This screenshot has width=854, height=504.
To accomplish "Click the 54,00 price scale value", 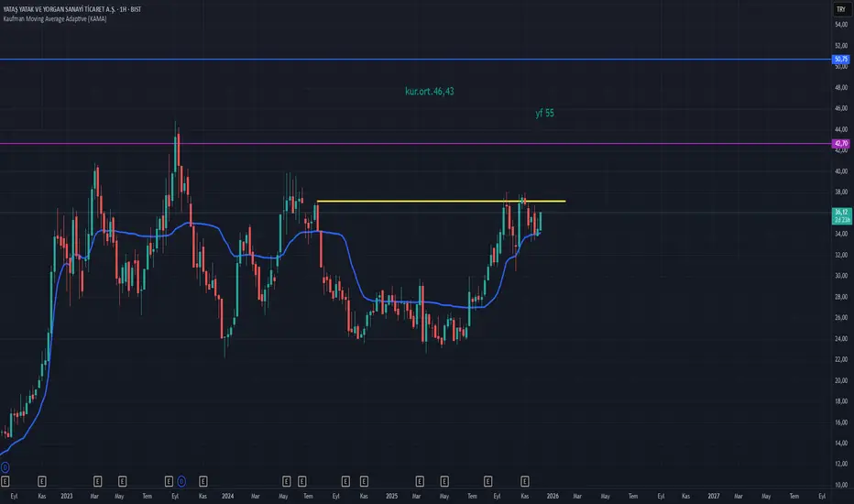I will (x=841, y=25).
